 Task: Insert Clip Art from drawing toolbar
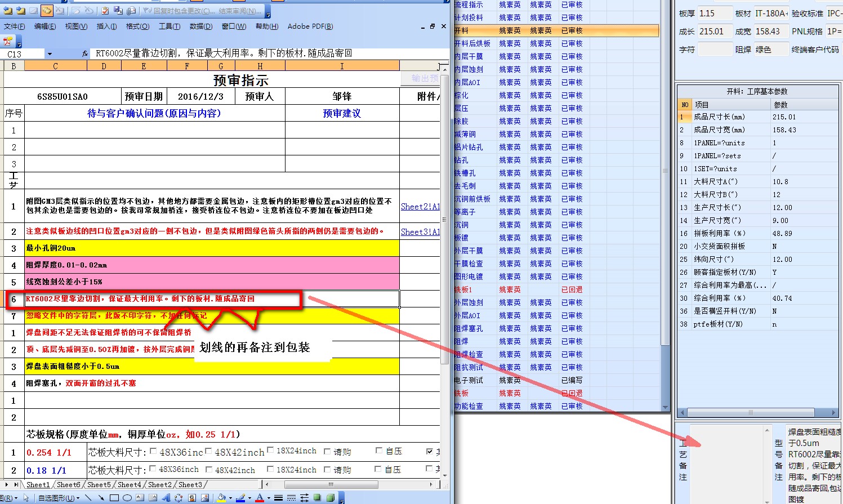[191, 497]
